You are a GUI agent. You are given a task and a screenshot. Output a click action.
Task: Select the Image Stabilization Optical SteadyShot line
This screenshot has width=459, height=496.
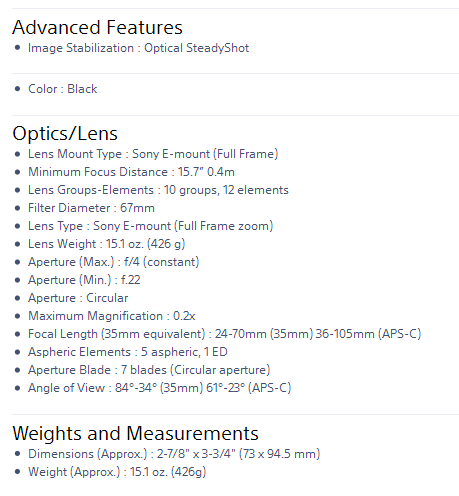pos(138,48)
